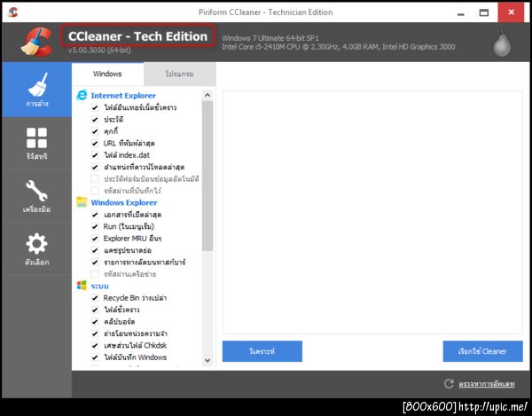Toggle ไฟล์บันทึก Windows checkbox
Viewport: 532px width, 416px height.
pos(95,357)
